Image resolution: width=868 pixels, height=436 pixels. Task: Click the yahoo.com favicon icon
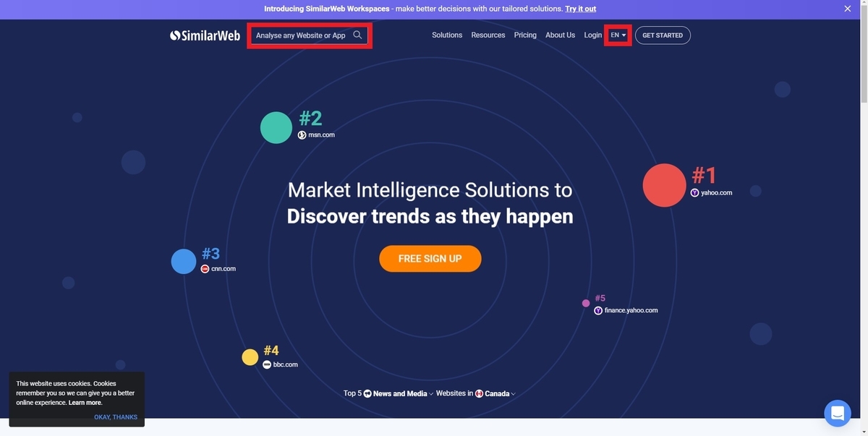point(694,192)
